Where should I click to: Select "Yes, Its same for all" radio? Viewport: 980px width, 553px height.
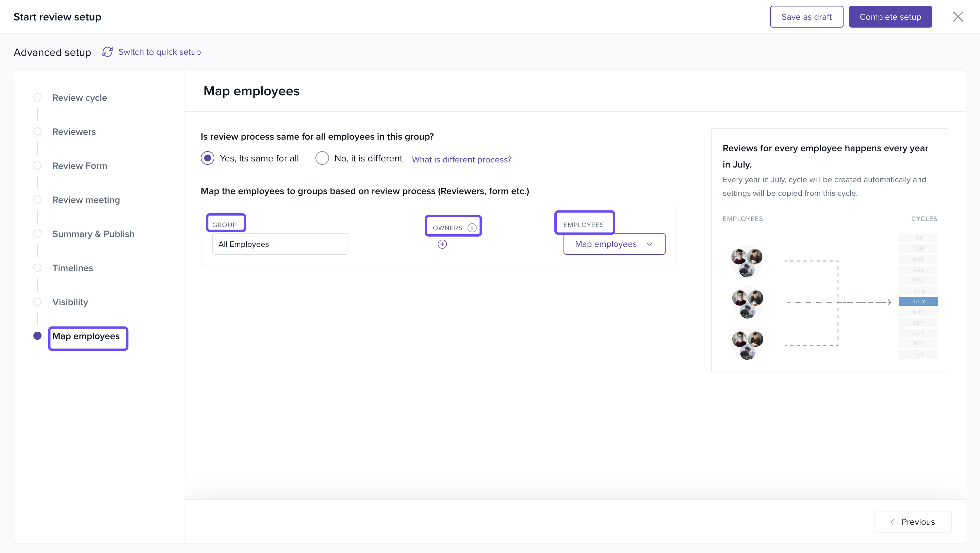(x=207, y=158)
